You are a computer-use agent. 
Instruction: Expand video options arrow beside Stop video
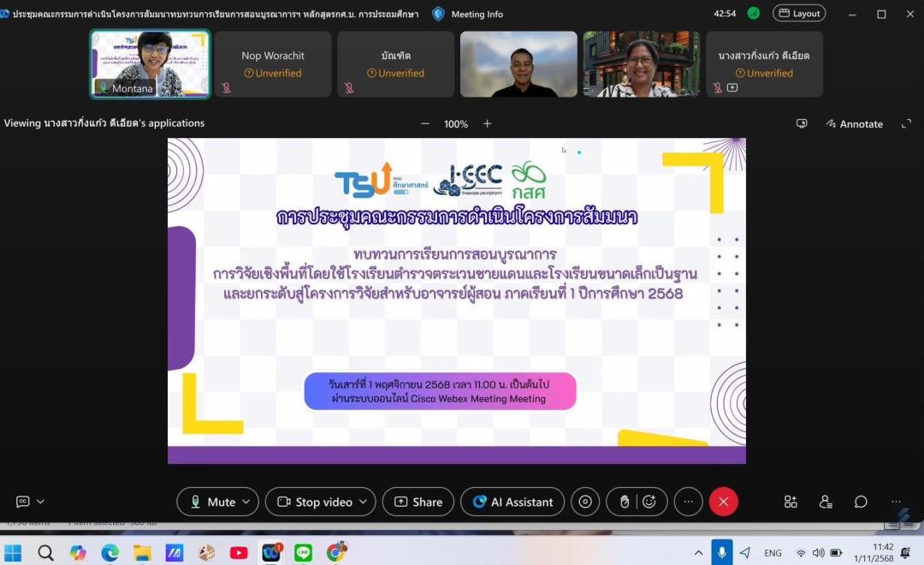(x=364, y=502)
